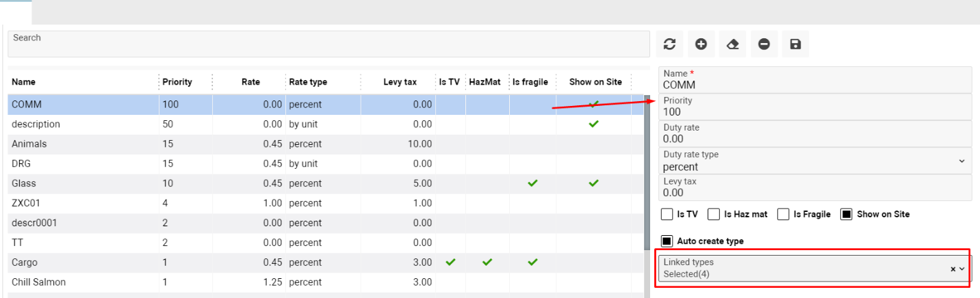Click the save floppy disk icon

point(795,44)
